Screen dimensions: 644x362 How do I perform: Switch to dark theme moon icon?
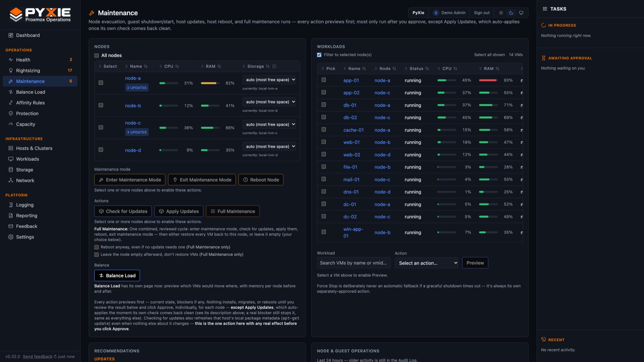(511, 13)
